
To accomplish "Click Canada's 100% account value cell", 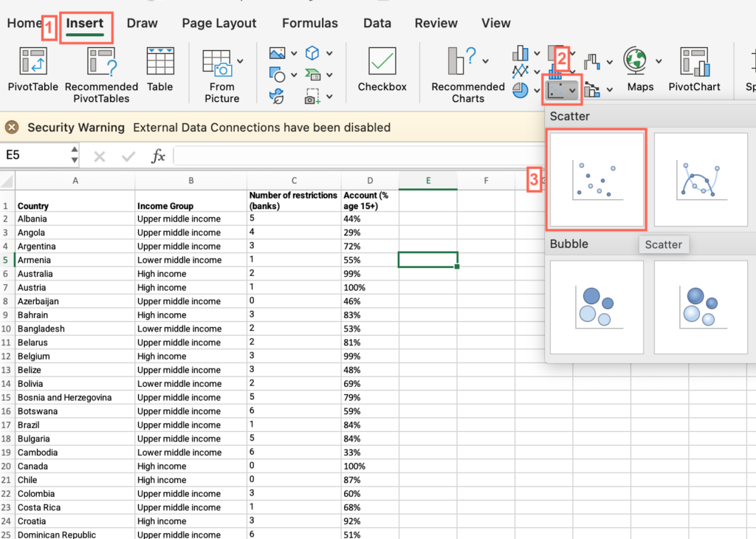I will [x=371, y=467].
